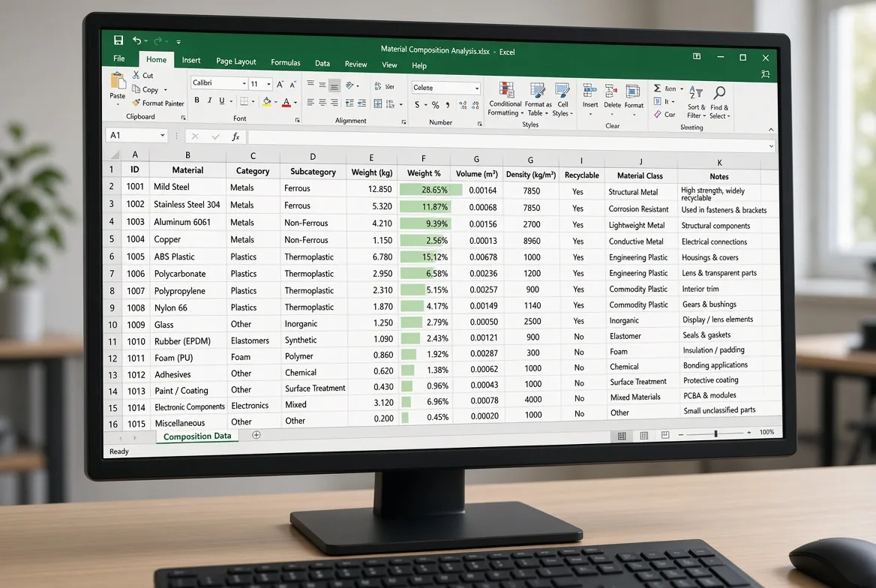Cut the selection with the scissors icon
Viewport: 876px width, 588px height.
[136, 74]
